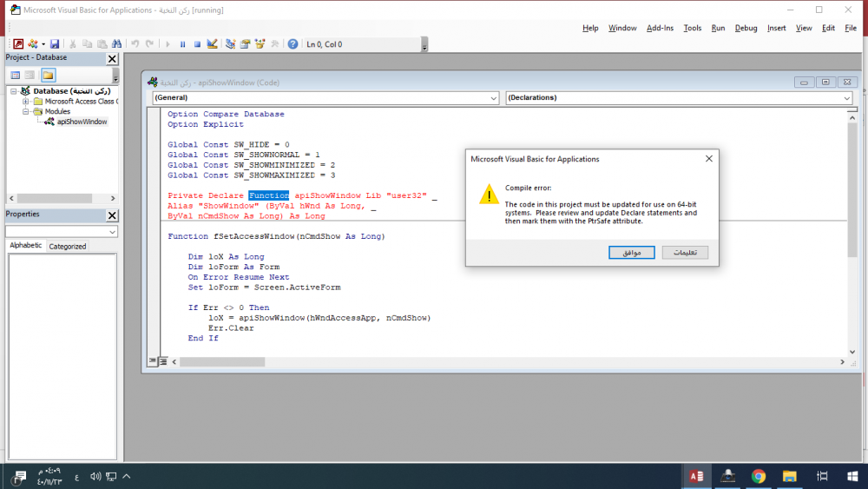The image size is (868, 489).
Task: Click the code window horizontal scrollbar thumb
Action: [222, 361]
